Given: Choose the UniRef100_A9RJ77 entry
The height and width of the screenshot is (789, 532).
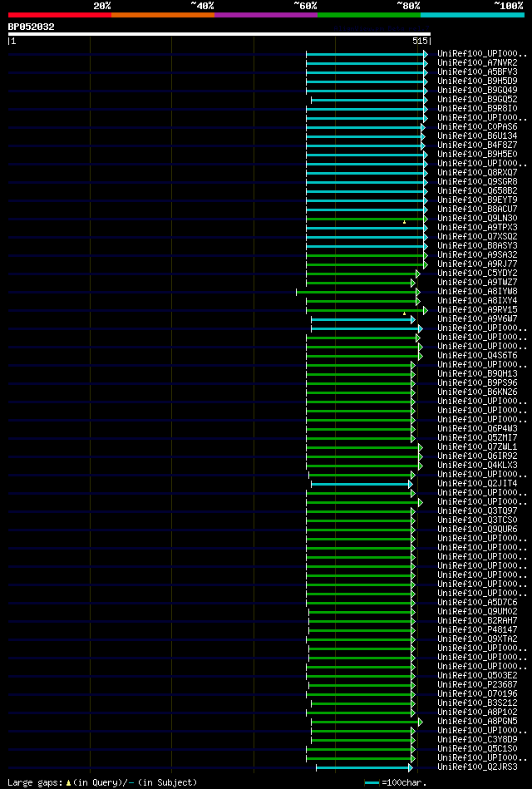Looking at the screenshot, I should 477,264.
